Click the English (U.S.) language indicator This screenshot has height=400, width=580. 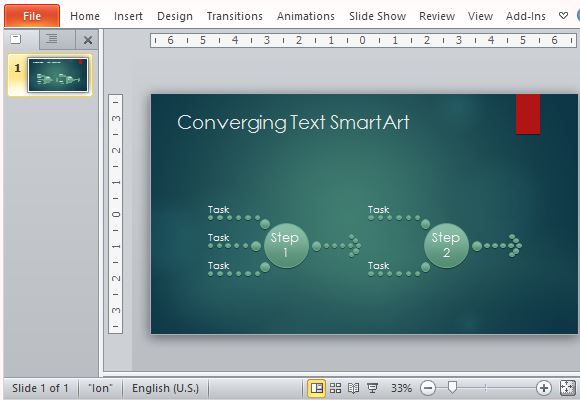(x=165, y=388)
